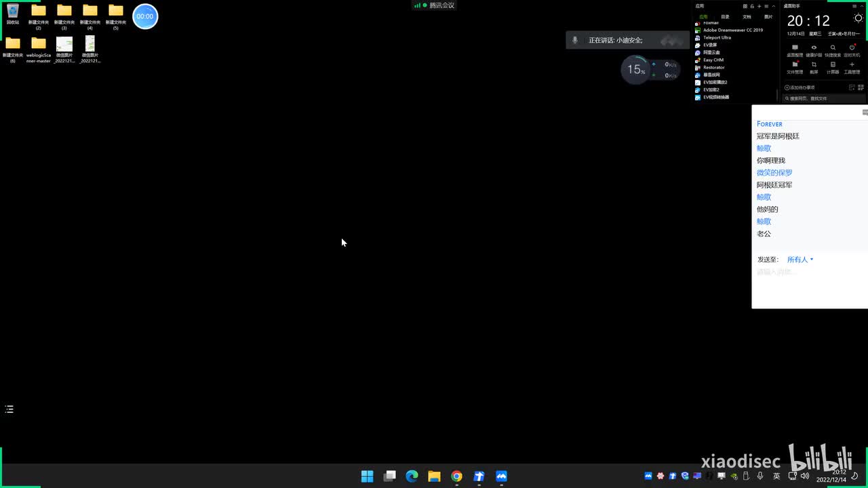Viewport: 868px width, 488px height.
Task: Click the 正在讲话 speaker notification
Action: pyautogui.click(x=627, y=40)
